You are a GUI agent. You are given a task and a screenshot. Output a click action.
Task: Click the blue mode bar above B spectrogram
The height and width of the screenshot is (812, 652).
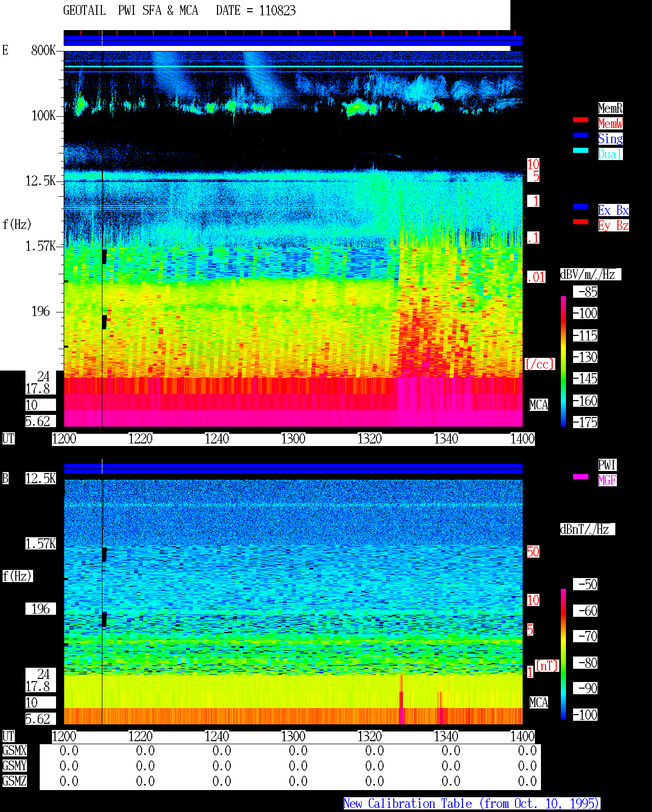coord(293,468)
